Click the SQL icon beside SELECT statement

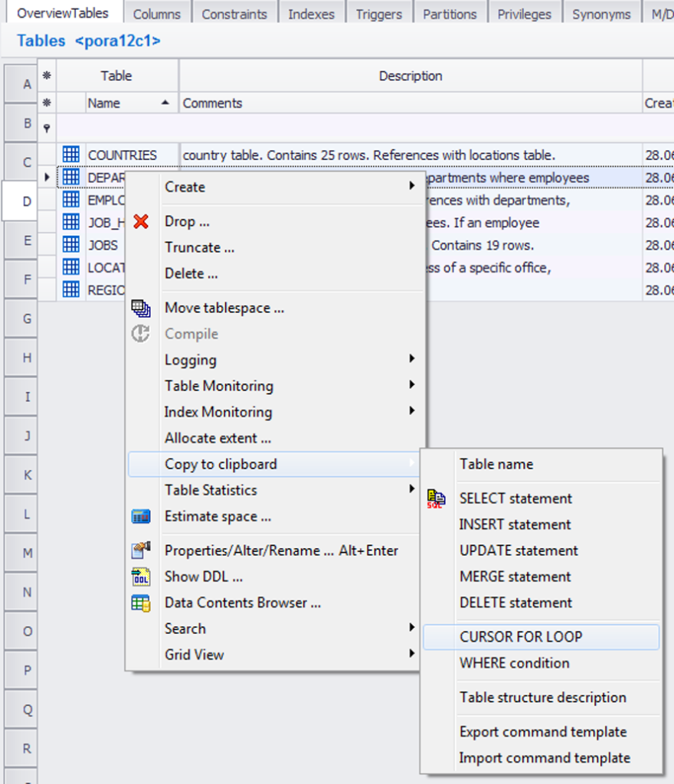[x=436, y=498]
